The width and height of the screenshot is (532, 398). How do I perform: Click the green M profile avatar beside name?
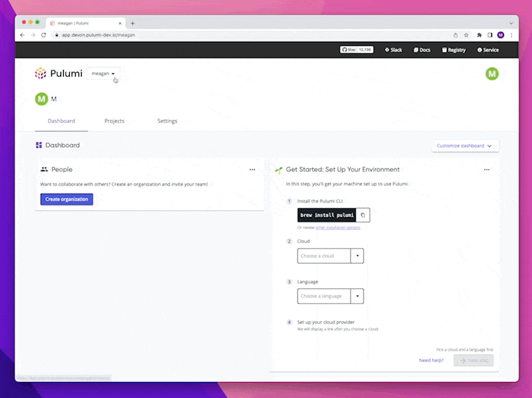click(x=41, y=99)
